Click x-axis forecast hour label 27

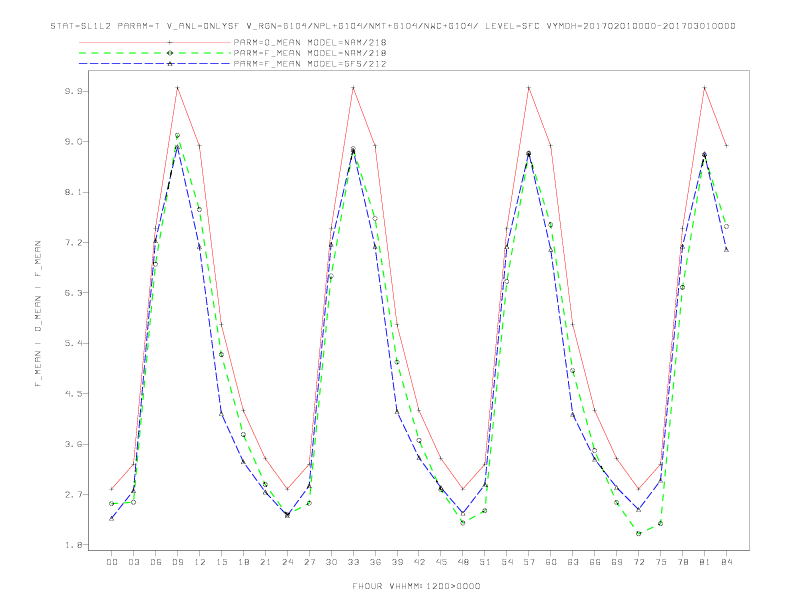coord(310,562)
